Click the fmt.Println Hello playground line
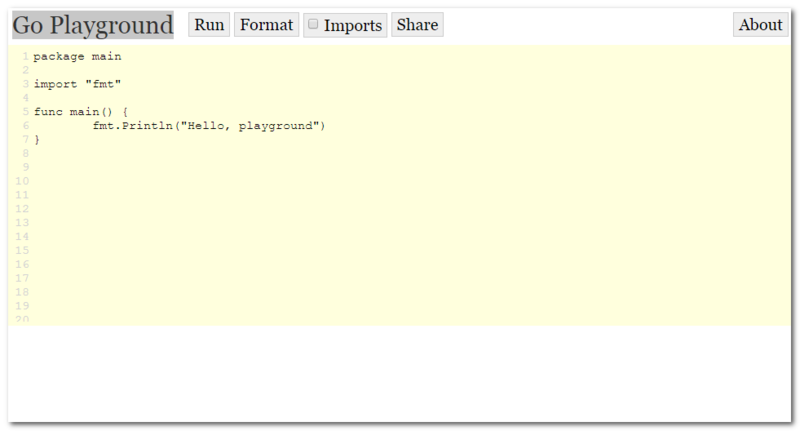This screenshot has width=800, height=431. point(209,125)
